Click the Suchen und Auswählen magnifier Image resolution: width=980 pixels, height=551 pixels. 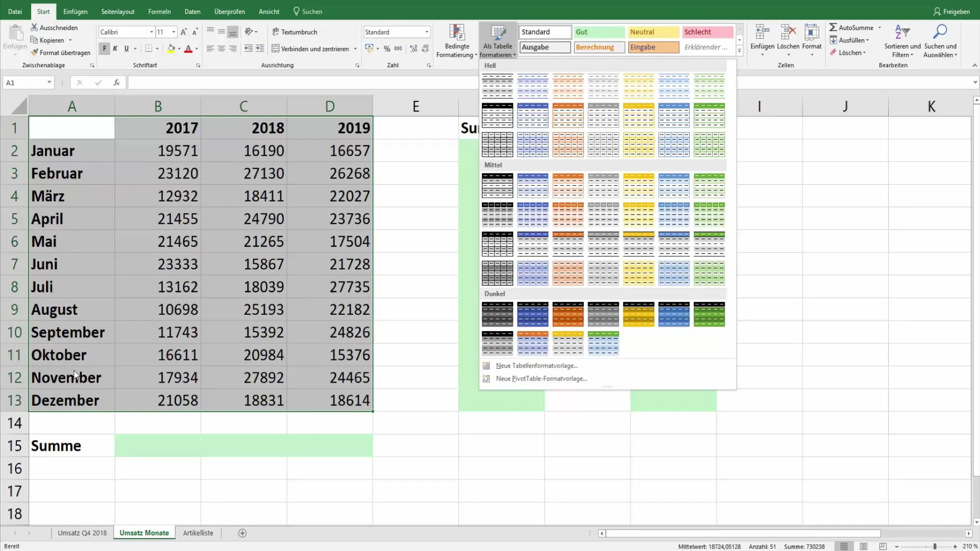click(940, 32)
